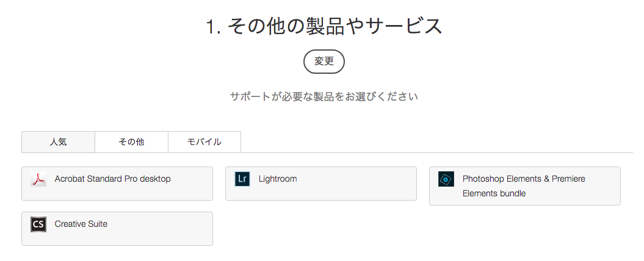The width and height of the screenshot is (644, 261).
Task: Select the モバイル tab
Action: tap(204, 142)
